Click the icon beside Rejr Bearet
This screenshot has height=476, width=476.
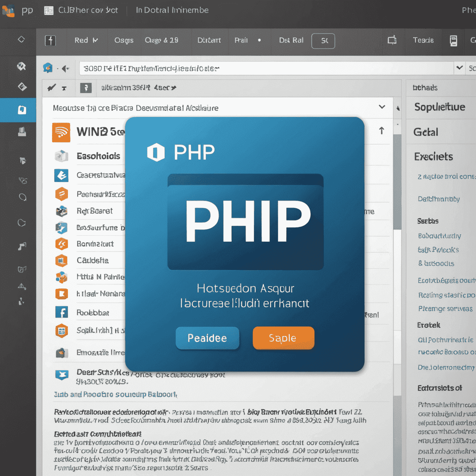pyautogui.click(x=61, y=211)
